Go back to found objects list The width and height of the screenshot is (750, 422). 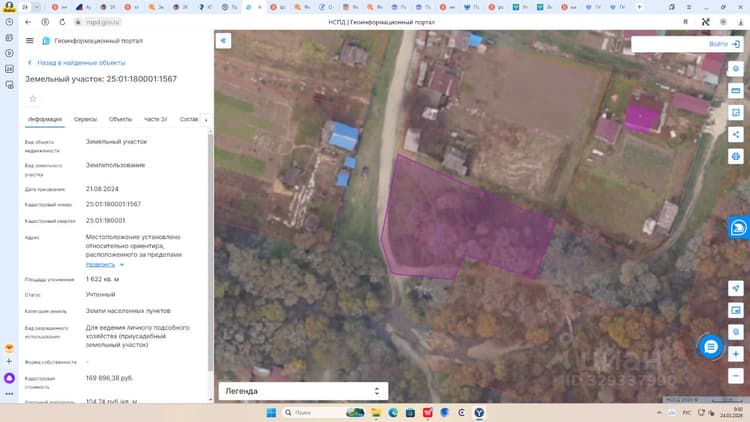77,63
